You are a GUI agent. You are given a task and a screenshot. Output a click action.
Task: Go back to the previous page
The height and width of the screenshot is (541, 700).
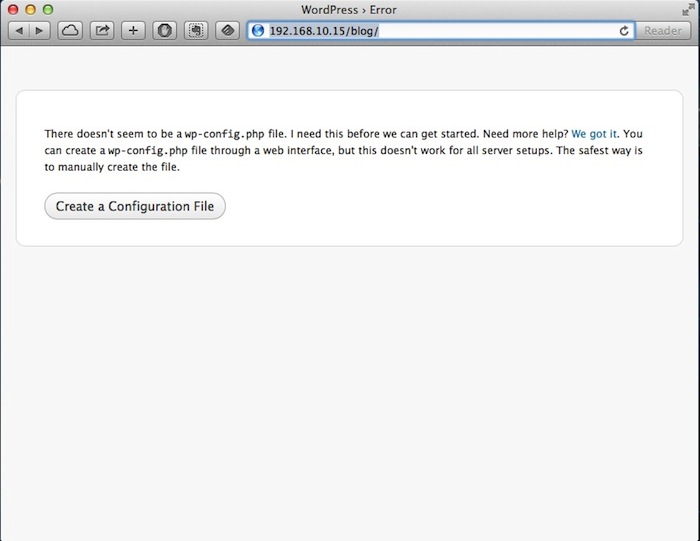[19, 31]
